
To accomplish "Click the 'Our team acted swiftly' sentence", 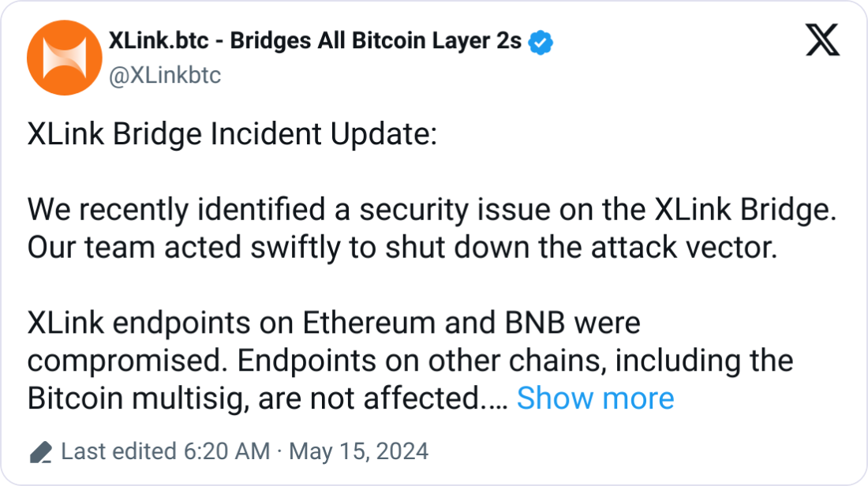I will (x=402, y=248).
